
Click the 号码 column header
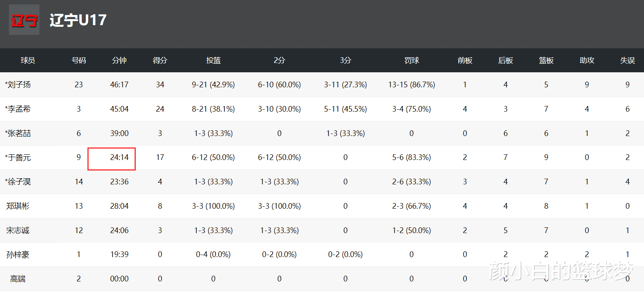click(78, 61)
